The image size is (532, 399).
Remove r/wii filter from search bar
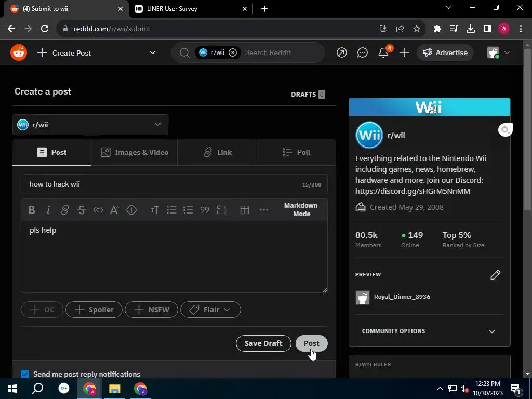point(233,52)
